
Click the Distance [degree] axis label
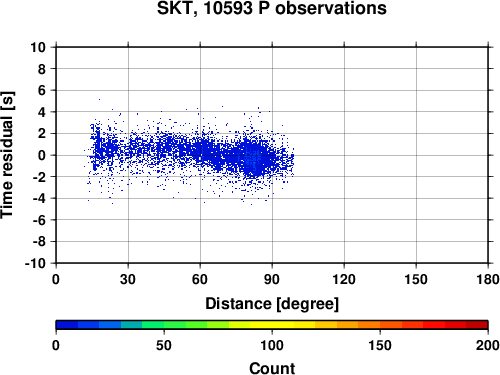click(x=272, y=304)
